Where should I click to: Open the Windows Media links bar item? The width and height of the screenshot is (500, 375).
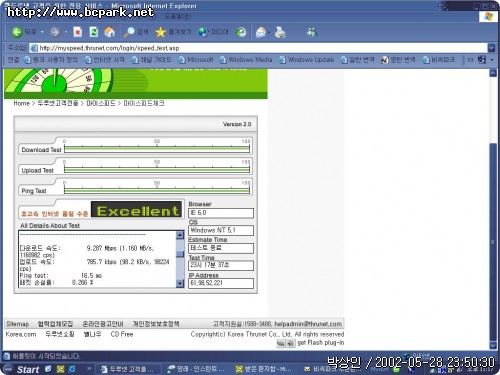click(246, 60)
